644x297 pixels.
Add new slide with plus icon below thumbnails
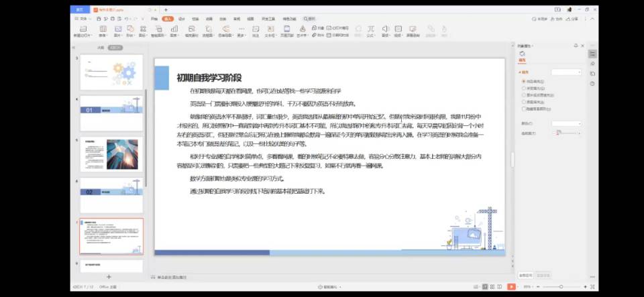(109, 277)
